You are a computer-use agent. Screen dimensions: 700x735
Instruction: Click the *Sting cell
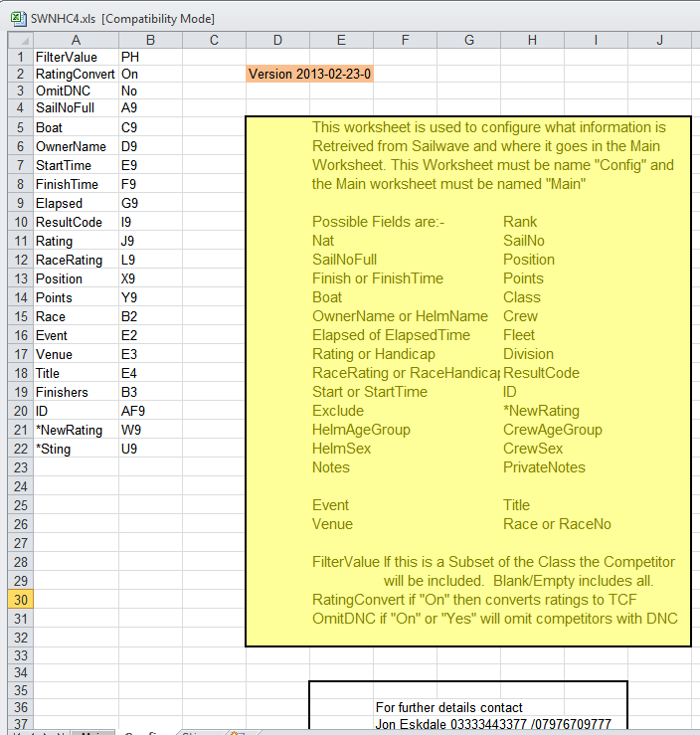pos(76,449)
